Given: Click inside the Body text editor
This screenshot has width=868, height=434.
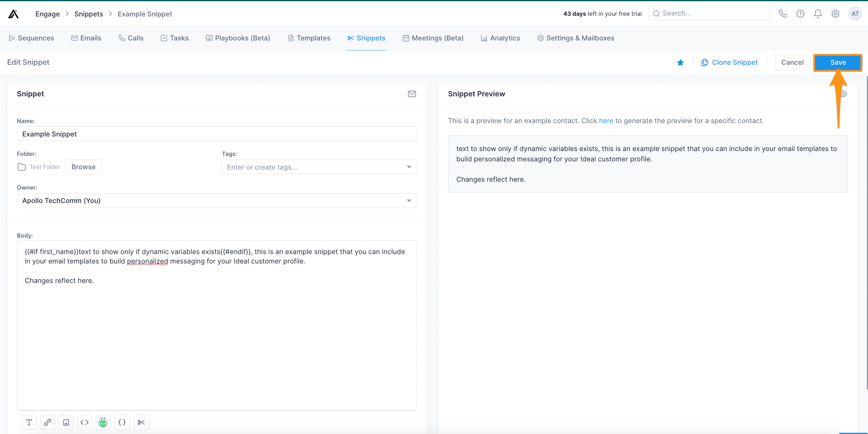Looking at the screenshot, I should tap(217, 325).
